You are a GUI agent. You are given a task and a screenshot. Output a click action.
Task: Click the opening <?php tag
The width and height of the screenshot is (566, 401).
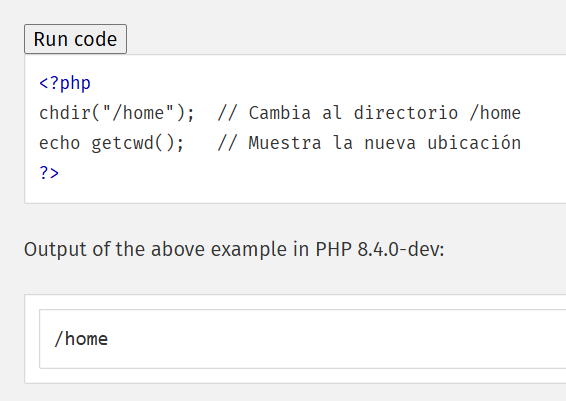[65, 83]
